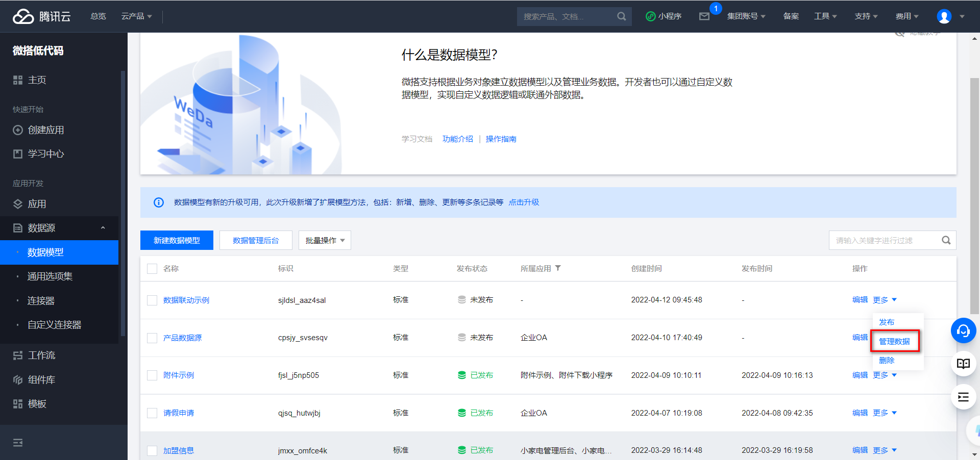Viewport: 980px width, 460px height.
Task: Open 应用 in sidebar
Action: [30, 204]
